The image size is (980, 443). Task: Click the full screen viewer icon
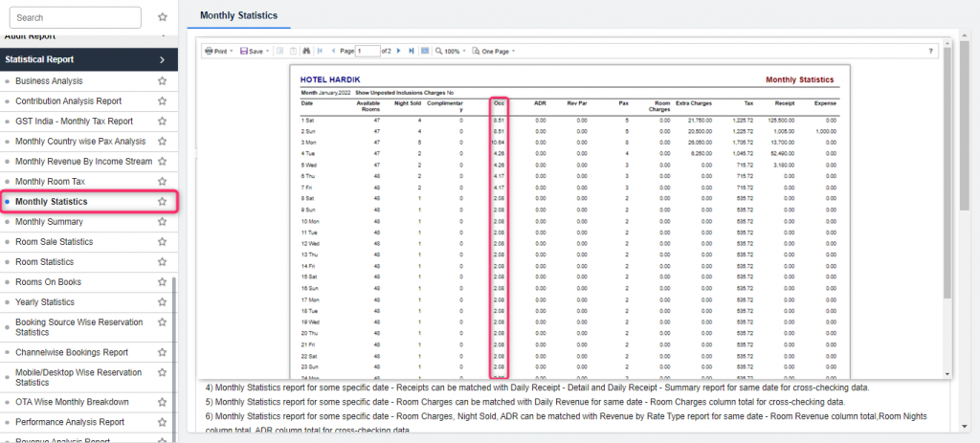(424, 52)
